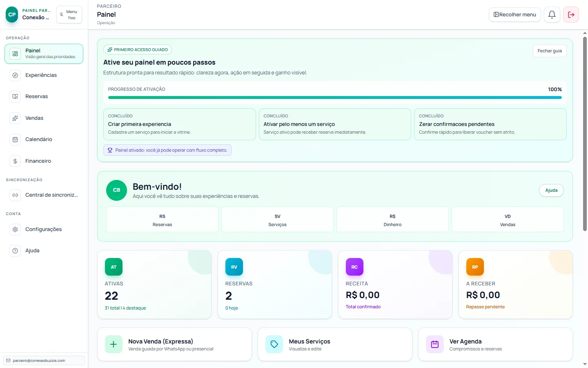This screenshot has height=368, width=588.
Task: Open the notifications bell
Action: click(x=552, y=14)
